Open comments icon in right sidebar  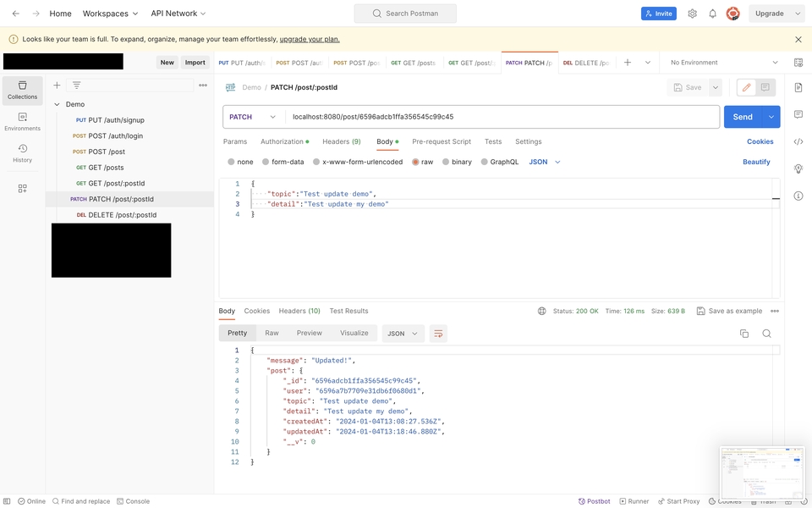(x=798, y=114)
